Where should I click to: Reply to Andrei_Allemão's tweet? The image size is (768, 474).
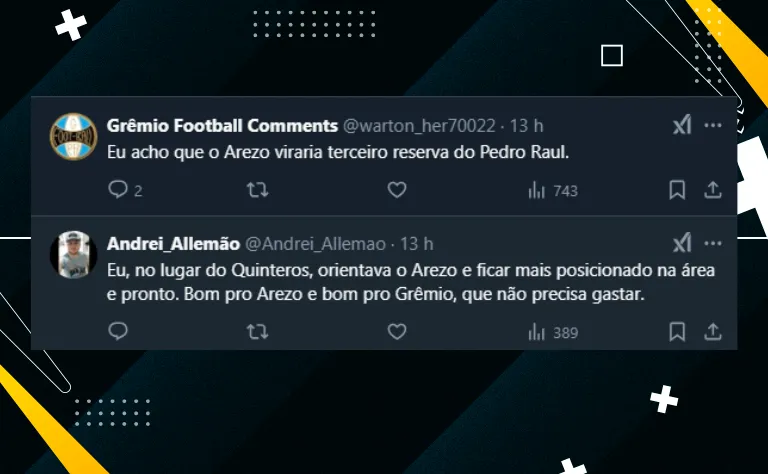click(x=118, y=332)
